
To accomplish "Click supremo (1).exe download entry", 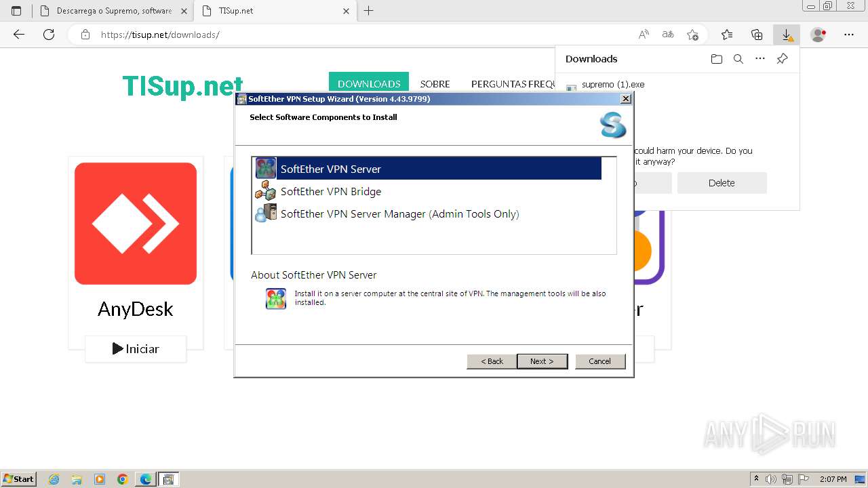I will point(613,85).
